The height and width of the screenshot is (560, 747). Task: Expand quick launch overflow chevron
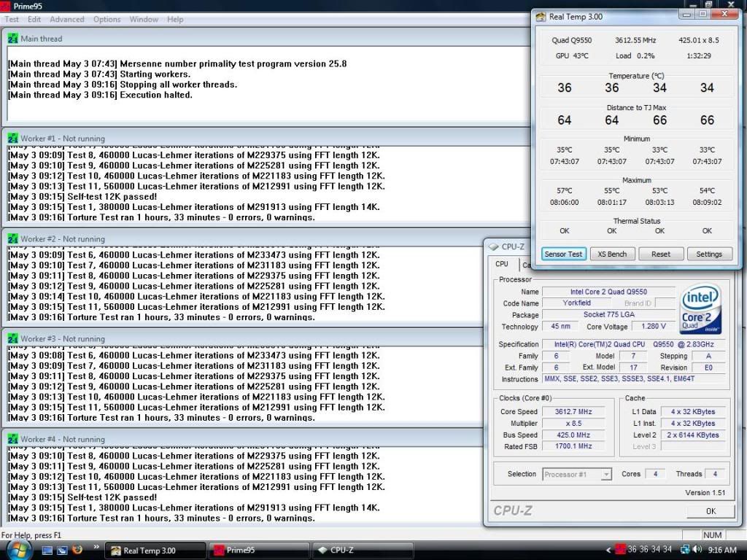coord(96,547)
